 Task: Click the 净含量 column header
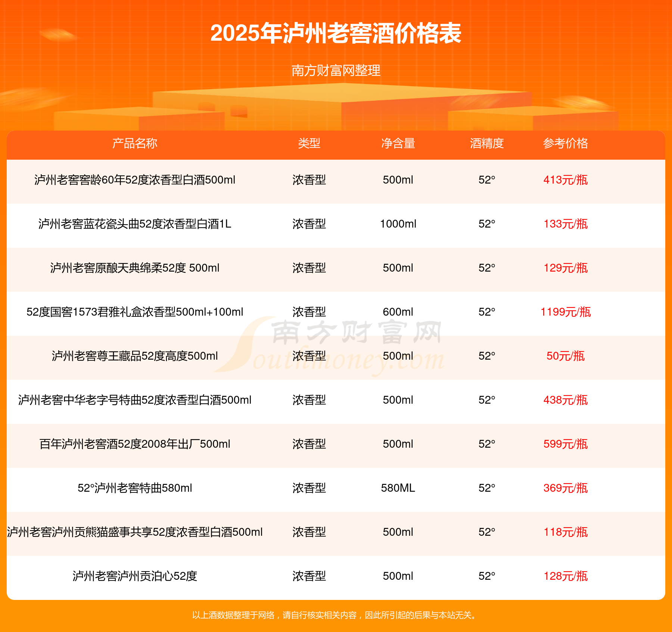pos(398,143)
